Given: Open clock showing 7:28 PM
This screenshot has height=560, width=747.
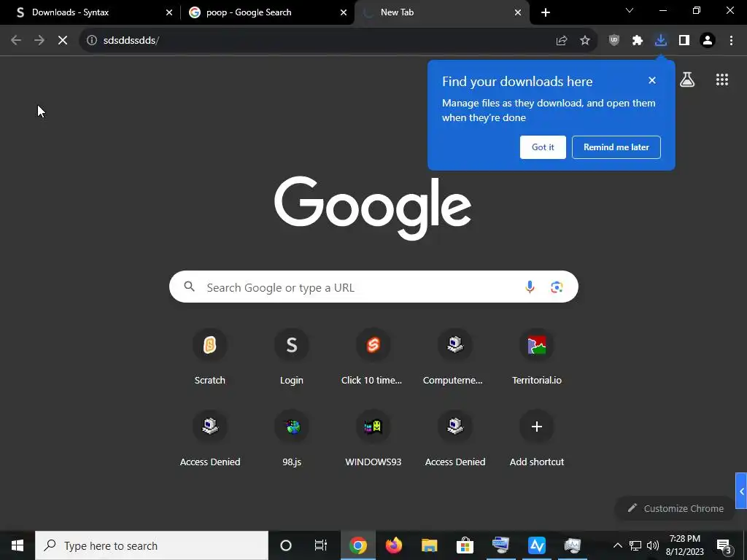Looking at the screenshot, I should (684, 545).
